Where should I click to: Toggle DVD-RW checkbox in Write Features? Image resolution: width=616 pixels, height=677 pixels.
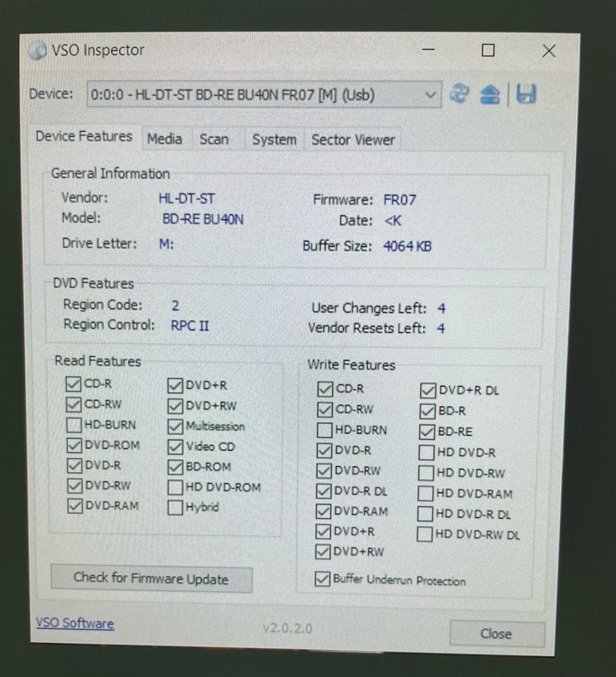pos(324,471)
